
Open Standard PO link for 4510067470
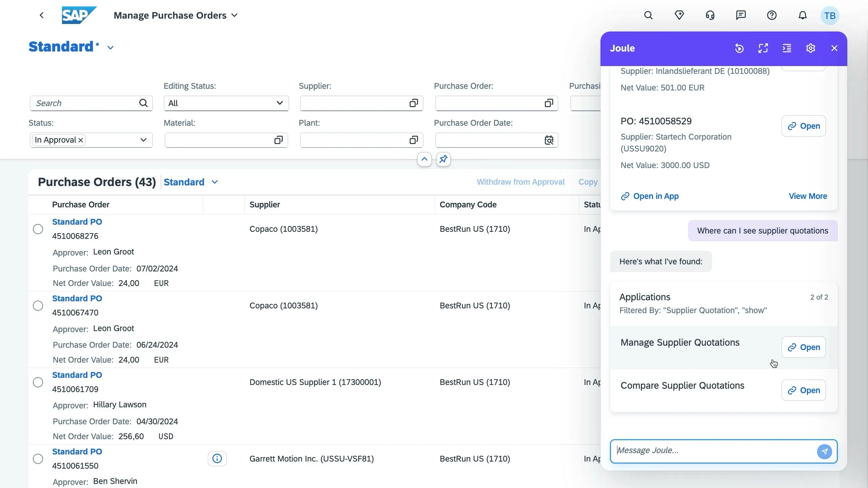pos(77,299)
